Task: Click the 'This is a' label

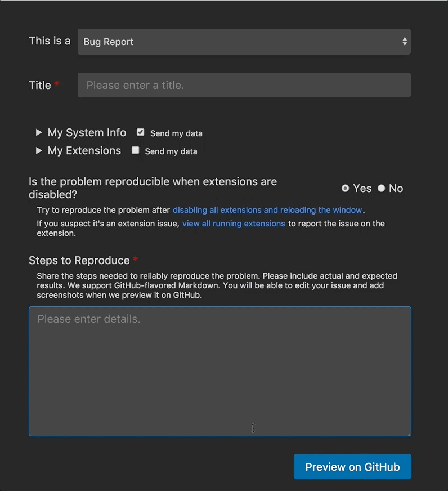Action: (x=50, y=41)
